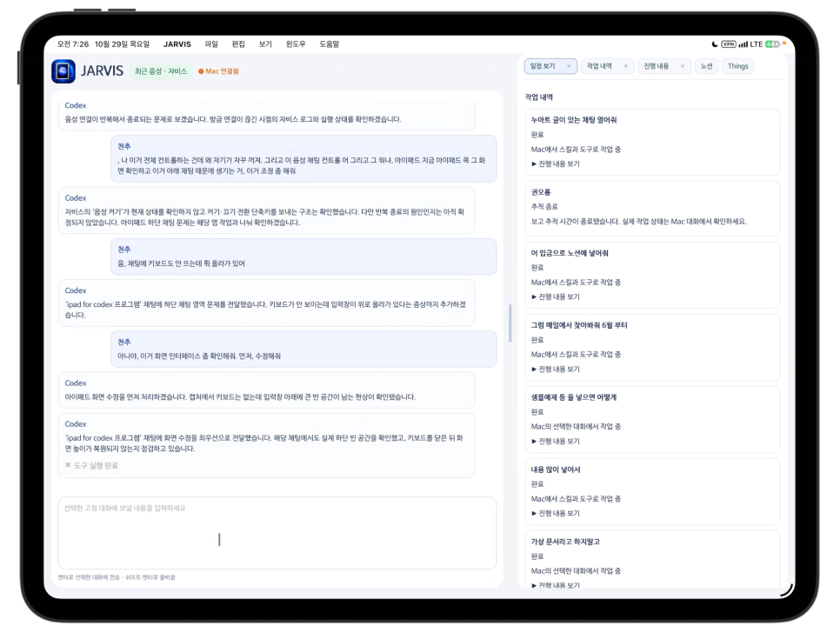Tap the LTE network label
Screen dimensions: 840x633
click(x=757, y=44)
